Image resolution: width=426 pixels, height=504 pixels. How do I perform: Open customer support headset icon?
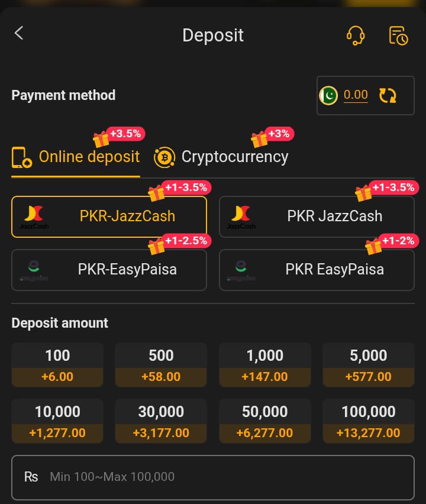pyautogui.click(x=355, y=35)
